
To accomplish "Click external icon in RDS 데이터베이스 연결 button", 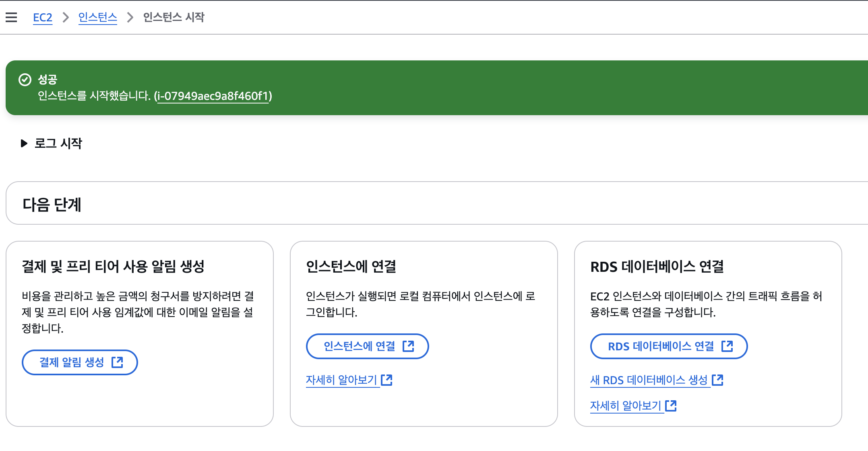I will (727, 346).
